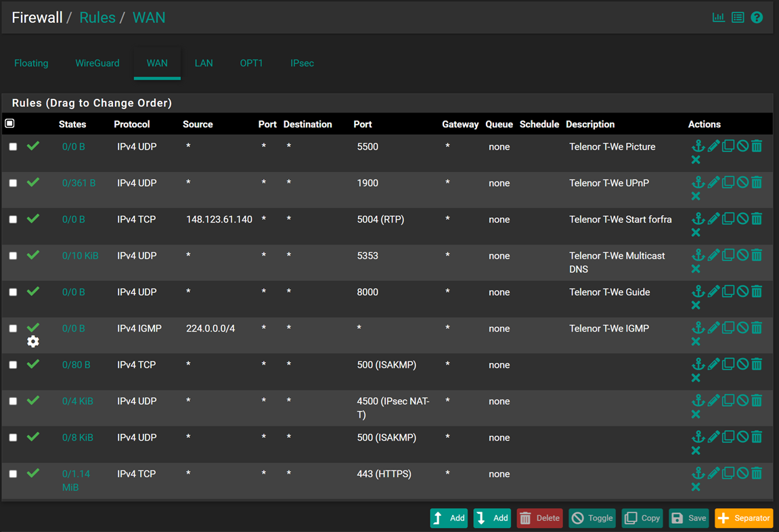
Task: Go to the IPsec tab
Action: (302, 63)
